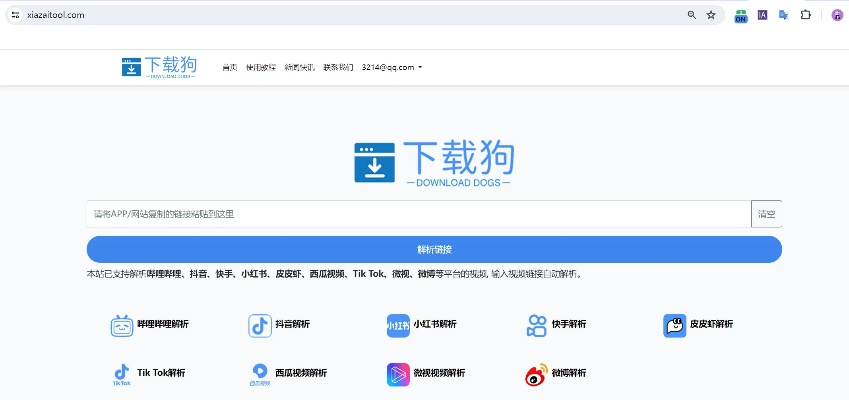Click the Bilibili parsing icon
849x400 pixels.
[122, 325]
